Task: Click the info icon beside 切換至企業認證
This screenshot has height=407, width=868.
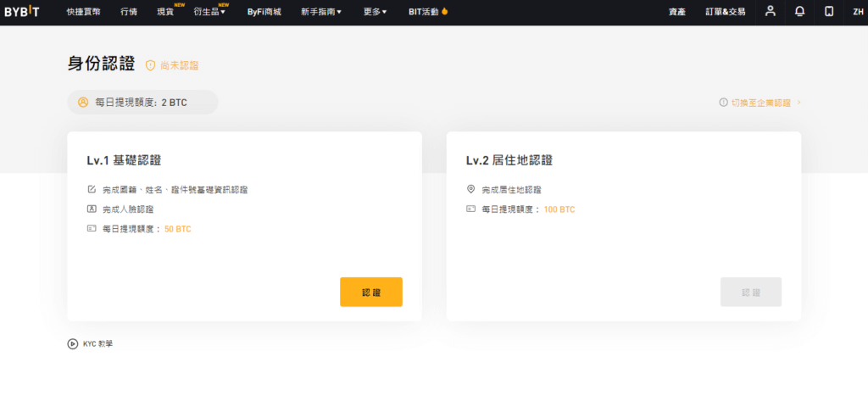Action: 723,103
